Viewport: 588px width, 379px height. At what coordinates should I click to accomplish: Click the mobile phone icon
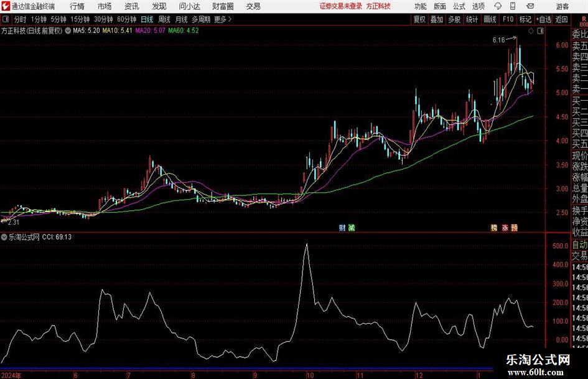513,6
